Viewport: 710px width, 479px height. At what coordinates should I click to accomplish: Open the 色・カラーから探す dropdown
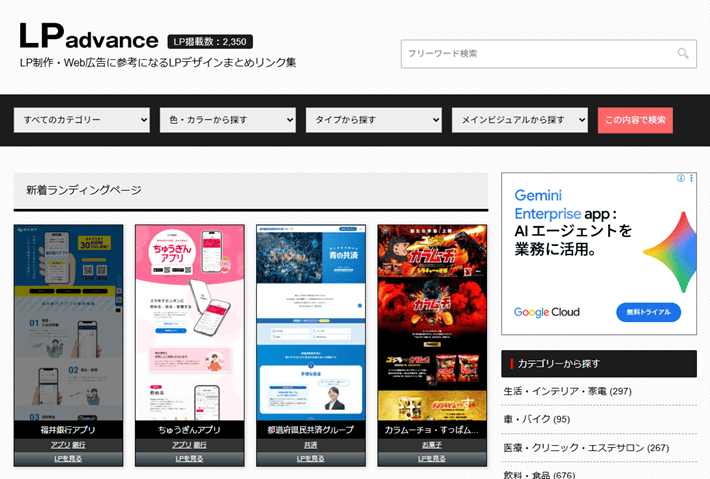click(228, 120)
